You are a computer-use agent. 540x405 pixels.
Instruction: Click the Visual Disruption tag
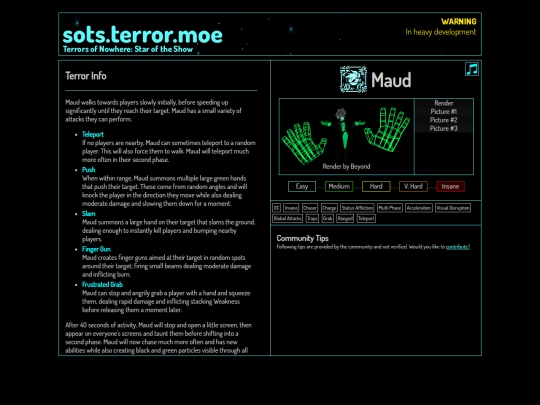click(453, 208)
